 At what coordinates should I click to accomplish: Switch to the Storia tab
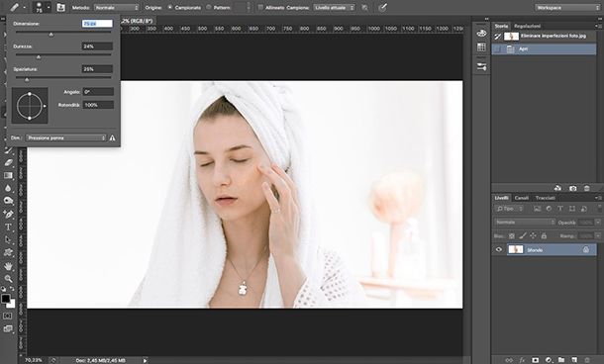501,26
